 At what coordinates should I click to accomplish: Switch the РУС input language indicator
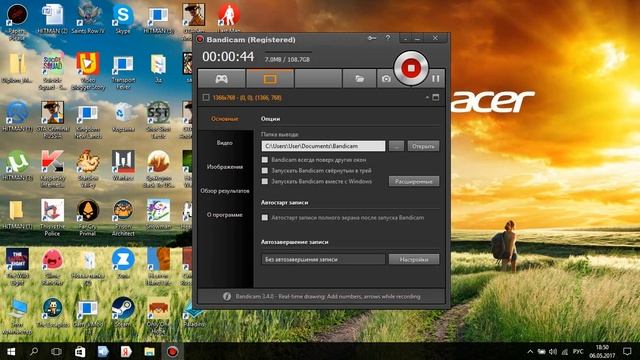[578, 351]
